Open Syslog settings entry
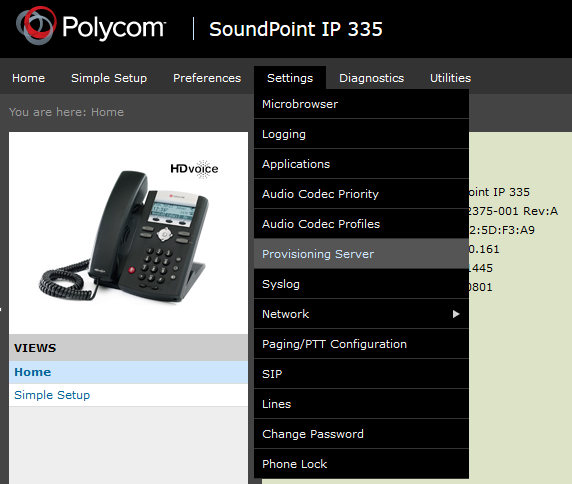Image resolution: width=572 pixels, height=484 pixels. [362, 284]
